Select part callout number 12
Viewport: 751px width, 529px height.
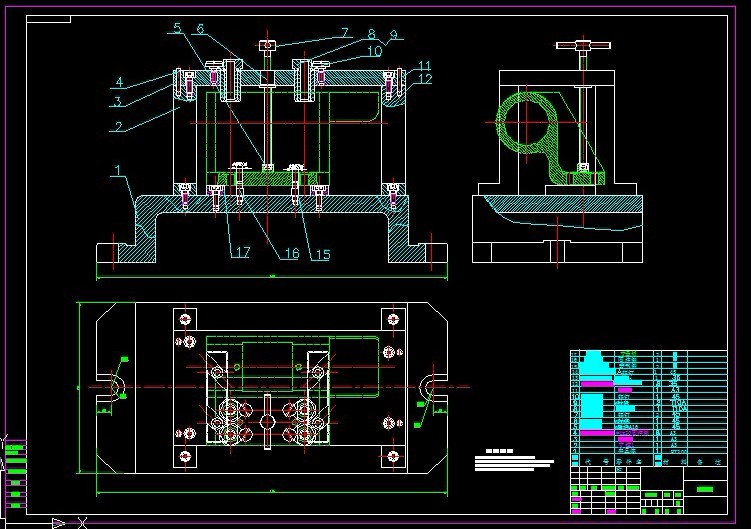(x=424, y=79)
